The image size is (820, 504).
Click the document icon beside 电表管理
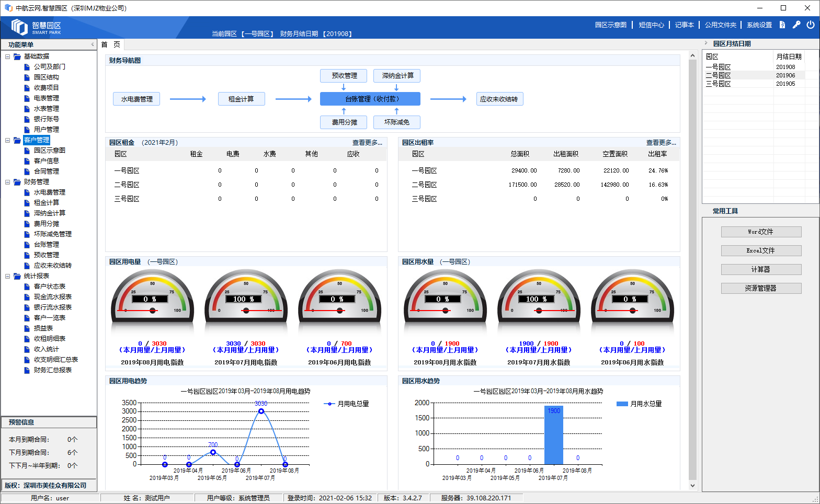click(27, 98)
